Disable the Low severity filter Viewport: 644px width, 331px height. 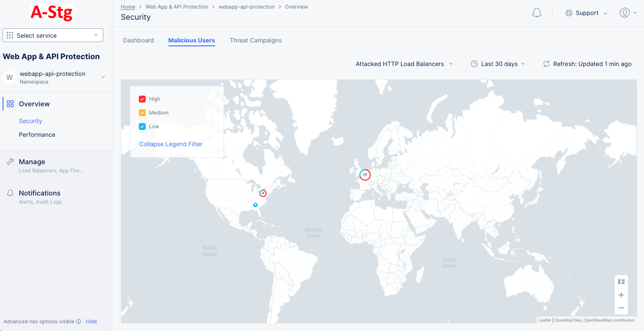click(142, 126)
